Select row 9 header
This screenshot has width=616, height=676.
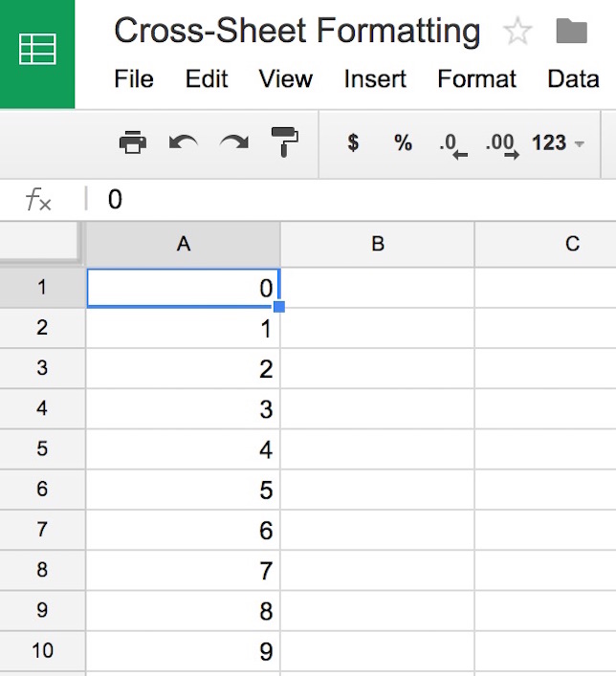[x=42, y=610]
